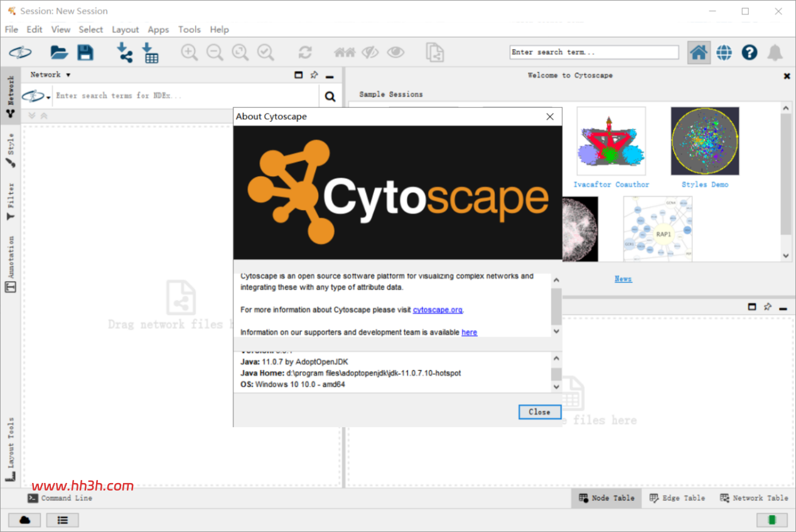This screenshot has height=532, width=796.
Task: Switch to the Network side tab
Action: point(10,97)
